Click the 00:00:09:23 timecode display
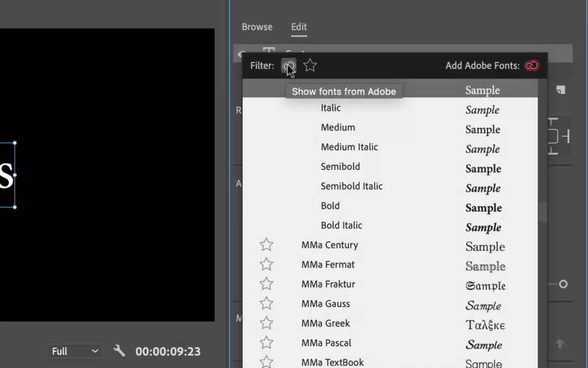Viewport: 588px width, 368px height. tap(168, 351)
